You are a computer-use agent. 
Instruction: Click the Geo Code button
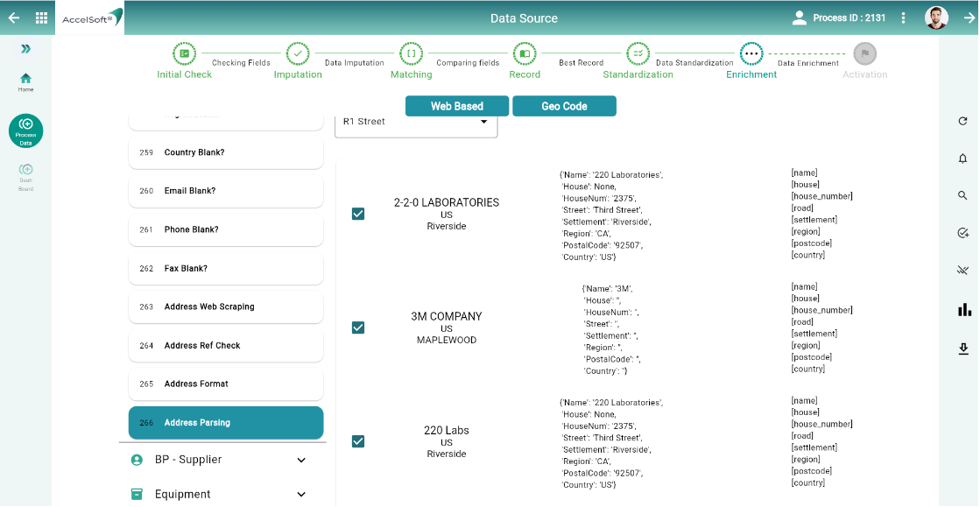click(x=564, y=106)
